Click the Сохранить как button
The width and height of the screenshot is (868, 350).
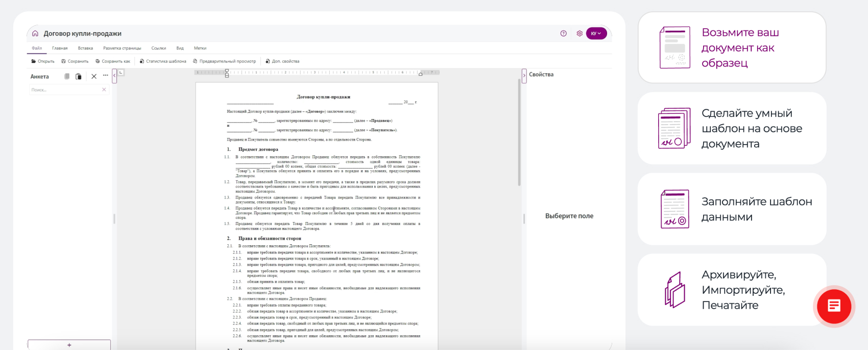coord(113,61)
